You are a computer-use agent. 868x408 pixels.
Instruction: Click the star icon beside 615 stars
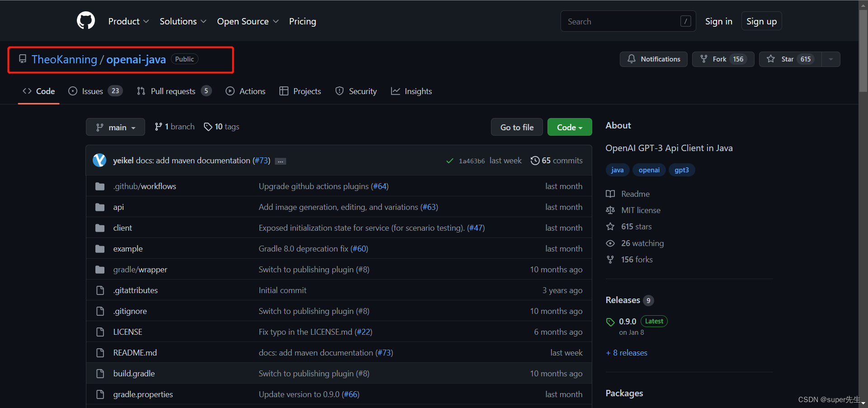click(x=610, y=227)
